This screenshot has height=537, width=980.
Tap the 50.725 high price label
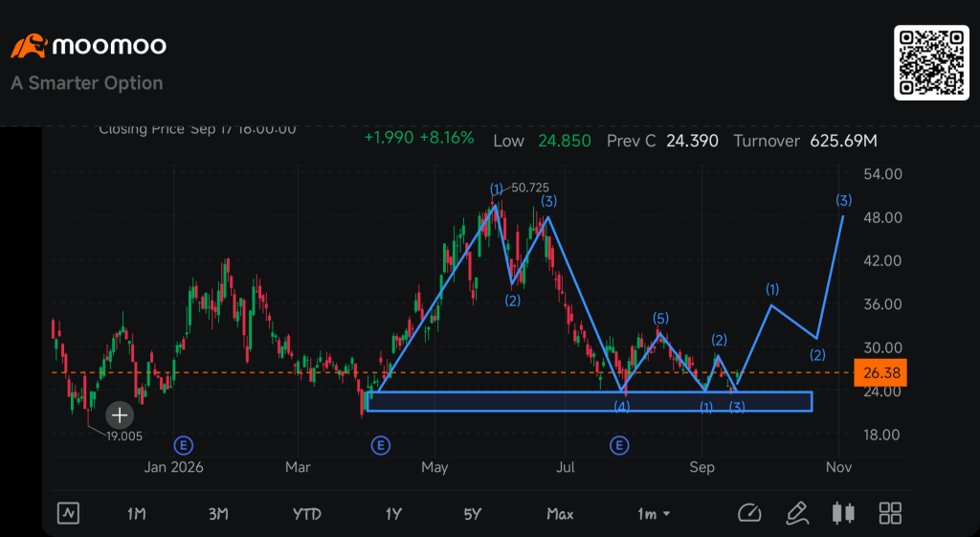[530, 188]
